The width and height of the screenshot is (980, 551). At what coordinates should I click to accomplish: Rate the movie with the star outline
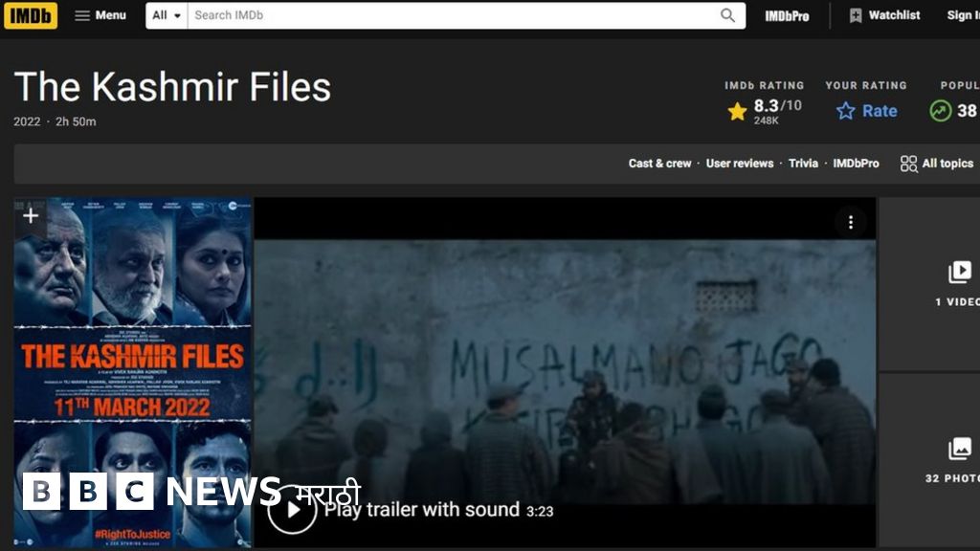click(x=846, y=111)
